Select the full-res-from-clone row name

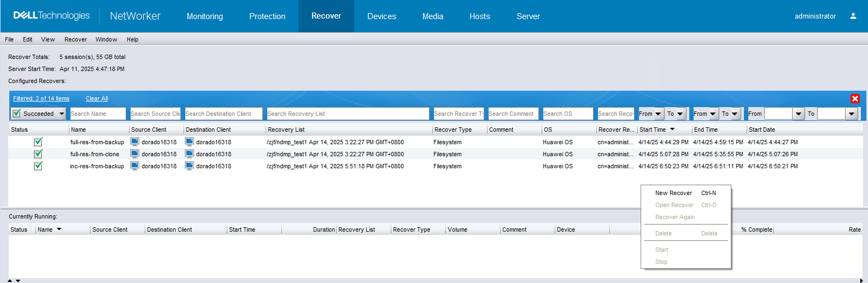point(95,154)
